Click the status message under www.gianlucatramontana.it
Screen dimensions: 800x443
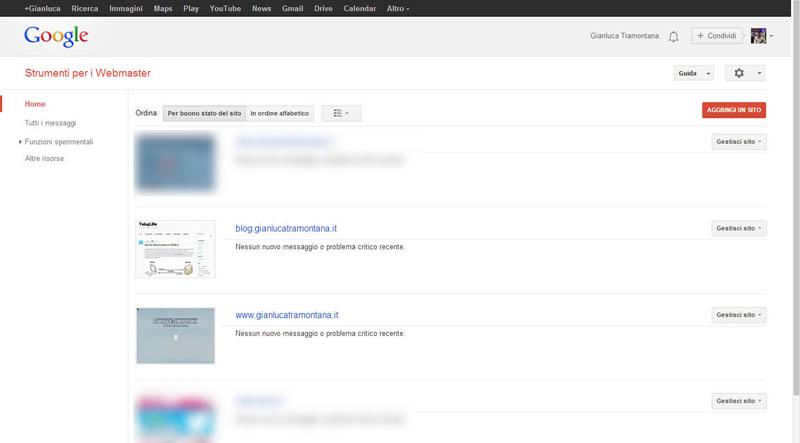coord(320,334)
